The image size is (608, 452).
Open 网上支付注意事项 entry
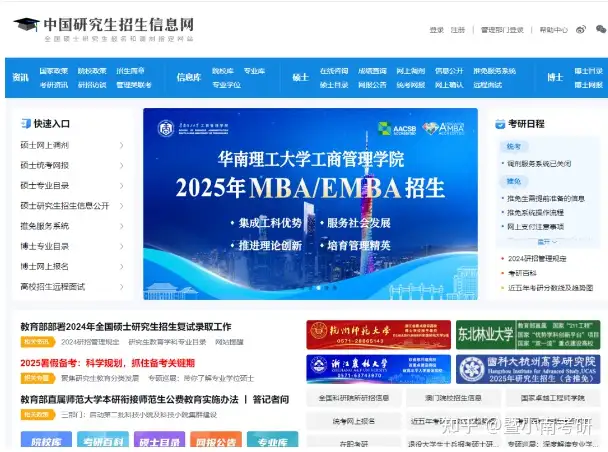[x=535, y=226]
